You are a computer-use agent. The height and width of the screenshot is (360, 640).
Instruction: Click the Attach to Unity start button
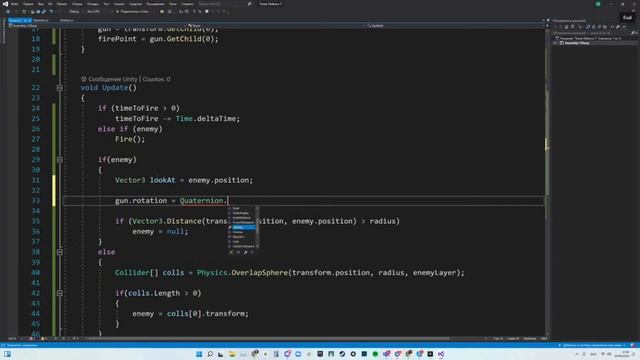click(x=133, y=12)
